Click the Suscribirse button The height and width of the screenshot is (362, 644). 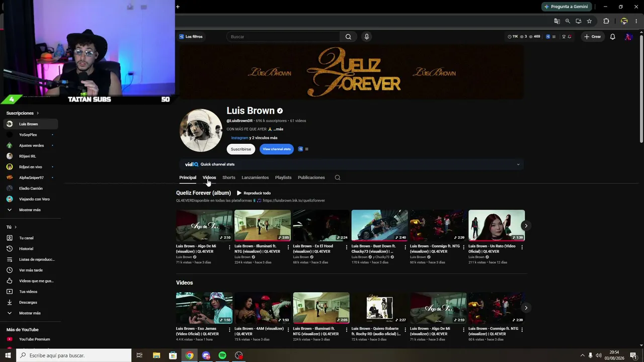point(241,149)
